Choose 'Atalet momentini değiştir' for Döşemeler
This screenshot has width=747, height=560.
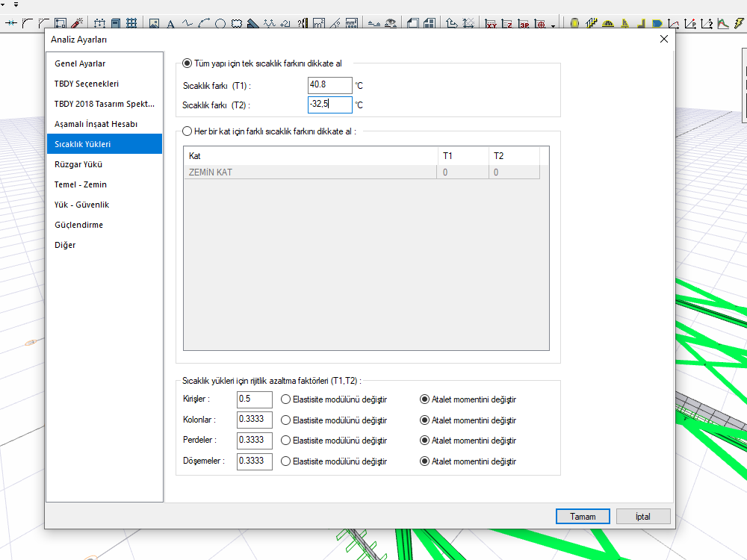pos(425,461)
